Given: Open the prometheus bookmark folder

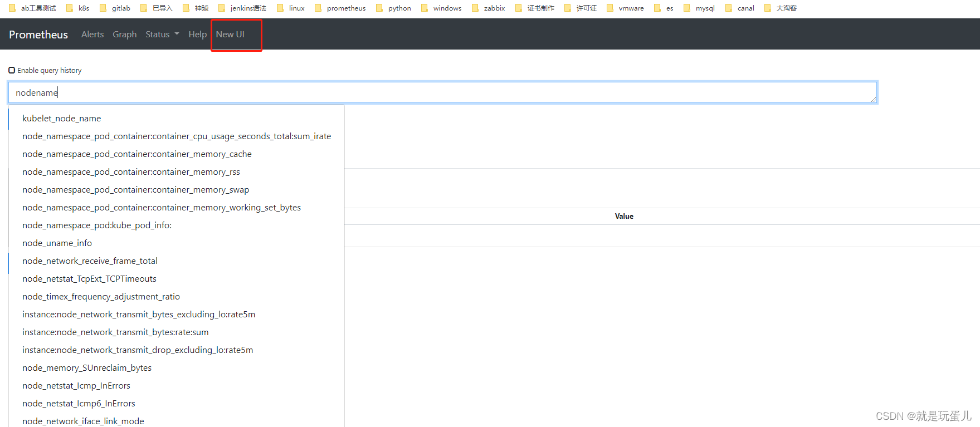Looking at the screenshot, I should pyautogui.click(x=340, y=8).
